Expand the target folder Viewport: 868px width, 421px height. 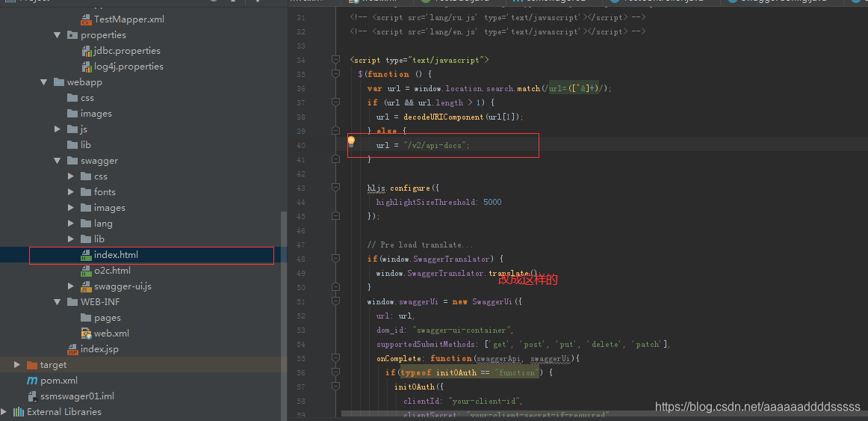[16, 365]
